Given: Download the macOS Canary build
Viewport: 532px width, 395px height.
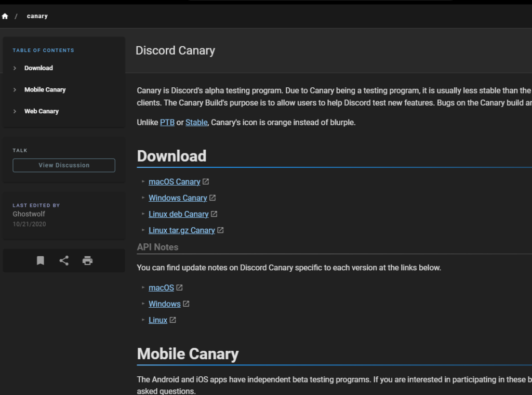Looking at the screenshot, I should tap(174, 182).
